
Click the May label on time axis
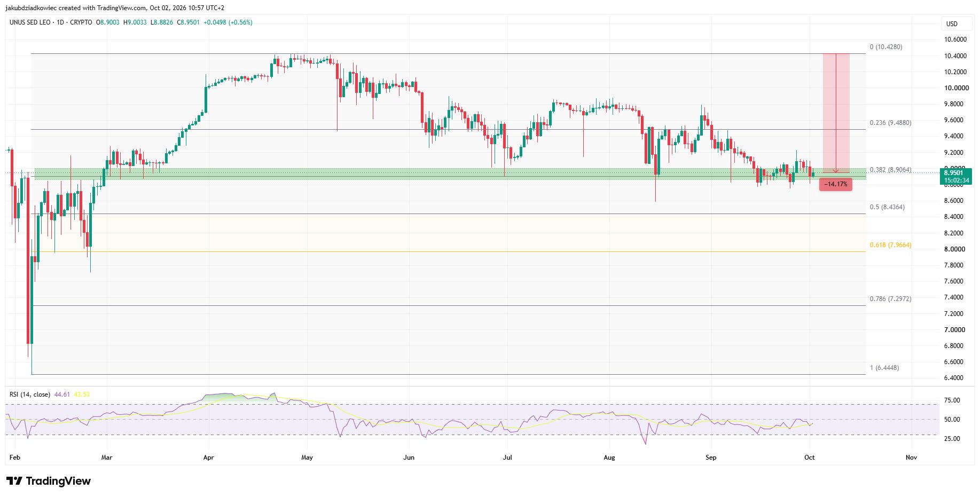(307, 457)
